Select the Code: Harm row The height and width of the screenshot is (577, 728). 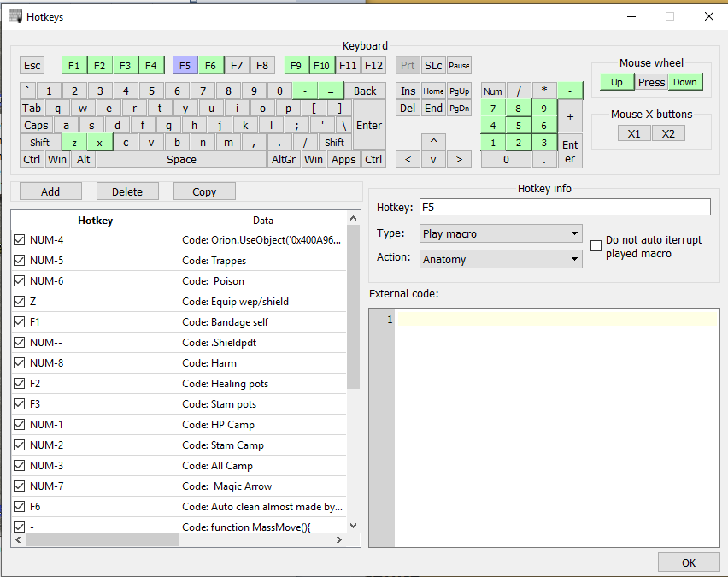(179, 362)
